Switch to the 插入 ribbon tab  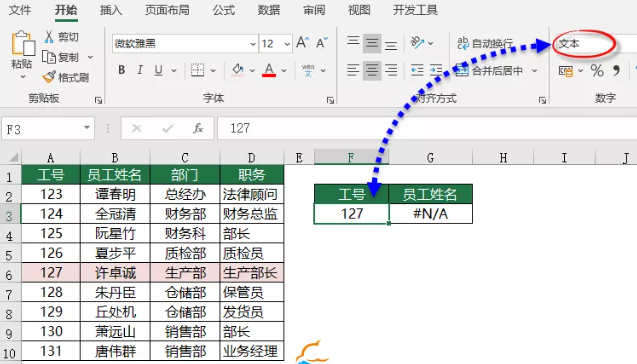pos(111,10)
